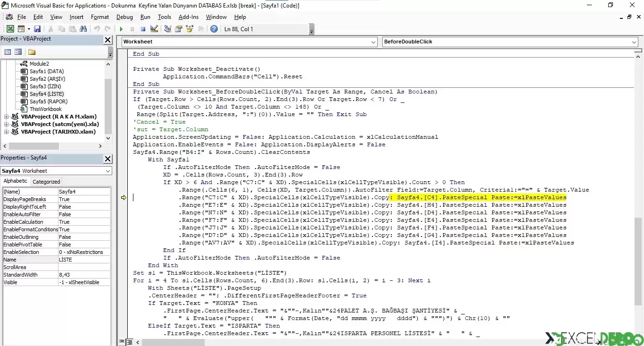Click the Undo arrow icon
Screen dimensions: 644x346
(97, 29)
